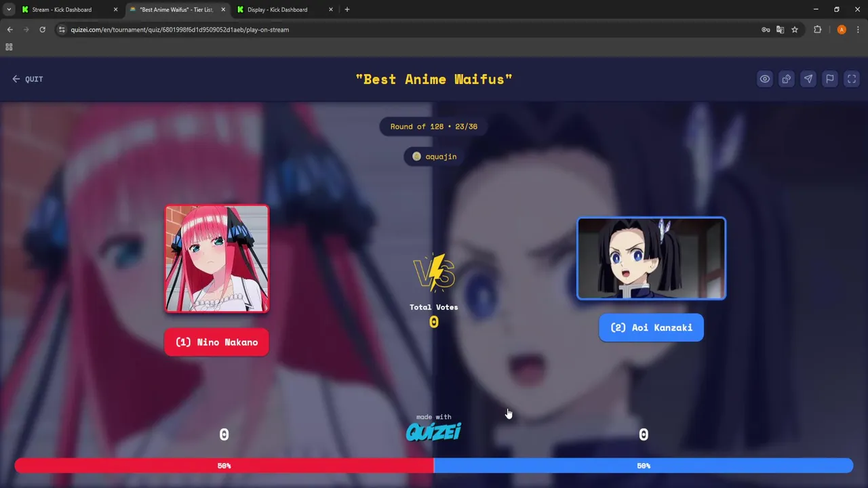View site information icon in address bar
868x488 pixels.
coord(62,30)
